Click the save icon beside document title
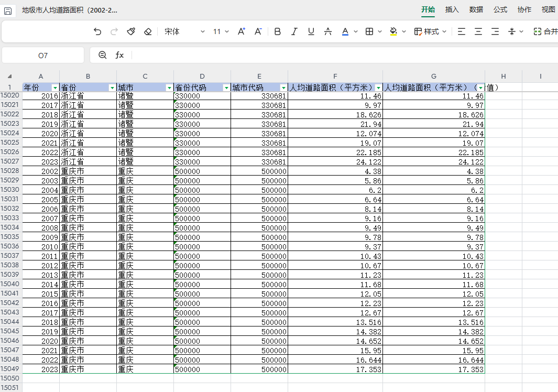 pyautogui.click(x=8, y=10)
